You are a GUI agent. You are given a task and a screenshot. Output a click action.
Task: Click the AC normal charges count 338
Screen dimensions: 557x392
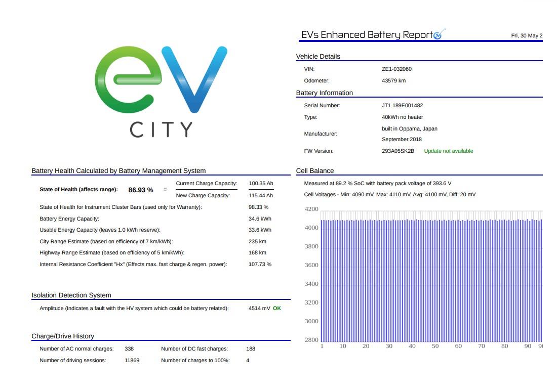click(129, 349)
